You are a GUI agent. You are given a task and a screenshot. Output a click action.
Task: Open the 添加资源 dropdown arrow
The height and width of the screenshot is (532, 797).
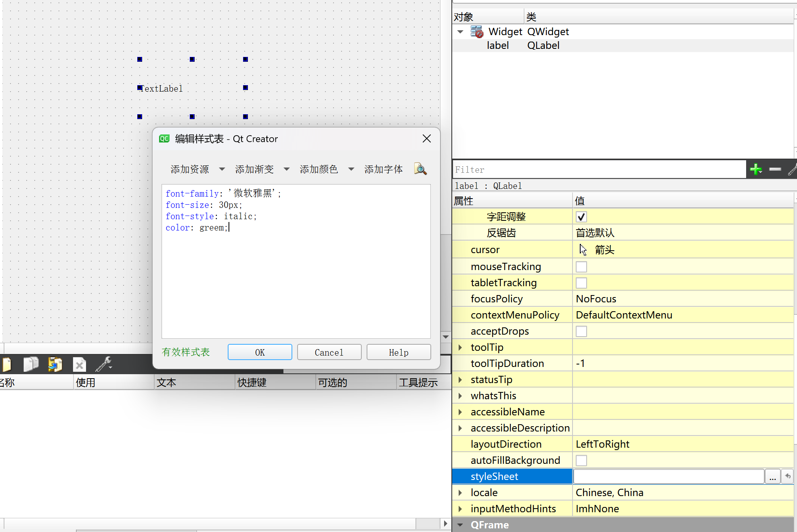pyautogui.click(x=222, y=169)
